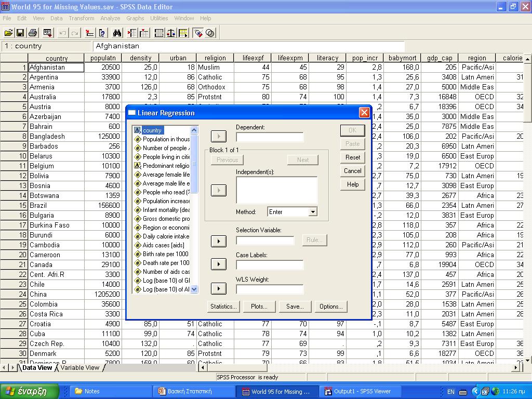
Task: Click the Save... button in dialog
Action: coord(295,307)
